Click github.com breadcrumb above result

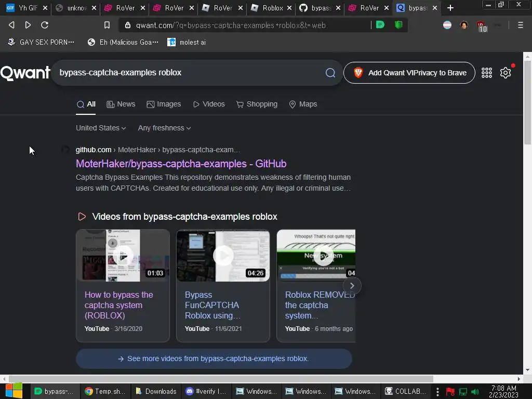[x=94, y=150]
